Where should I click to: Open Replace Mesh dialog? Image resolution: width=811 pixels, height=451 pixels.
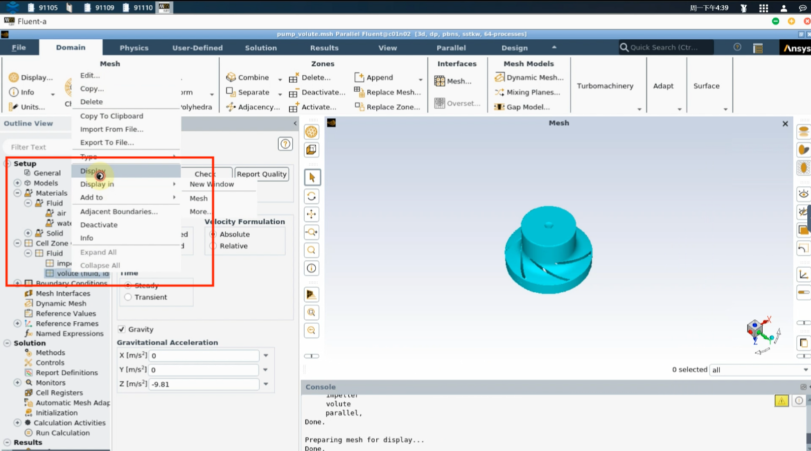tap(388, 92)
